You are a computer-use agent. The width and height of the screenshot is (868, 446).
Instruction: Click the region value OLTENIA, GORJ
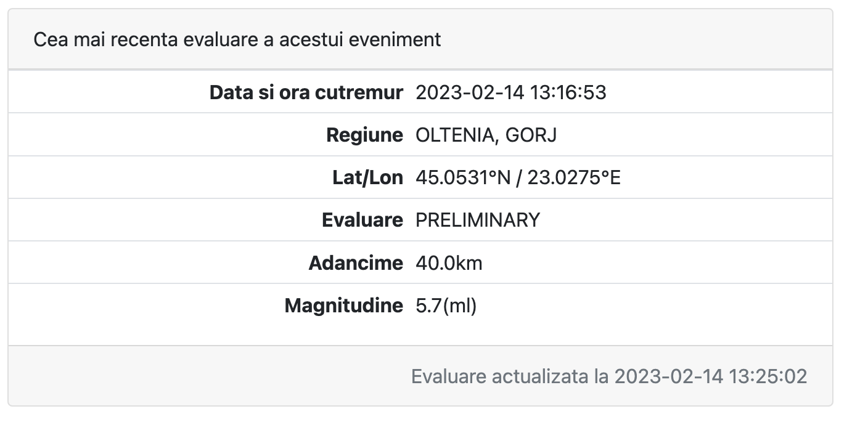pyautogui.click(x=486, y=136)
